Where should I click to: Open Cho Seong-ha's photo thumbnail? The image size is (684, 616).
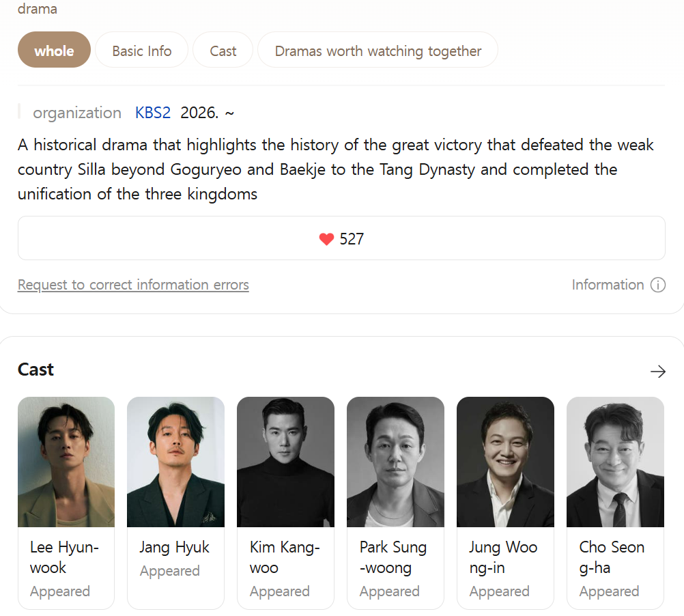(615, 462)
